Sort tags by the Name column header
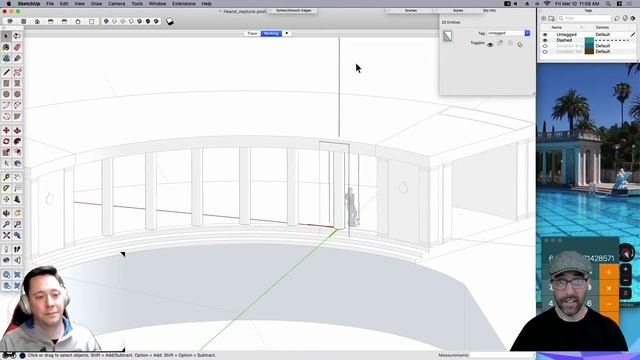This screenshot has width=640, height=360. 557,27
